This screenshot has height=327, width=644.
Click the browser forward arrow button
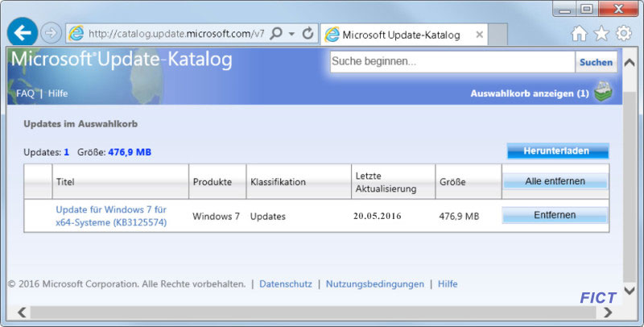[x=51, y=33]
